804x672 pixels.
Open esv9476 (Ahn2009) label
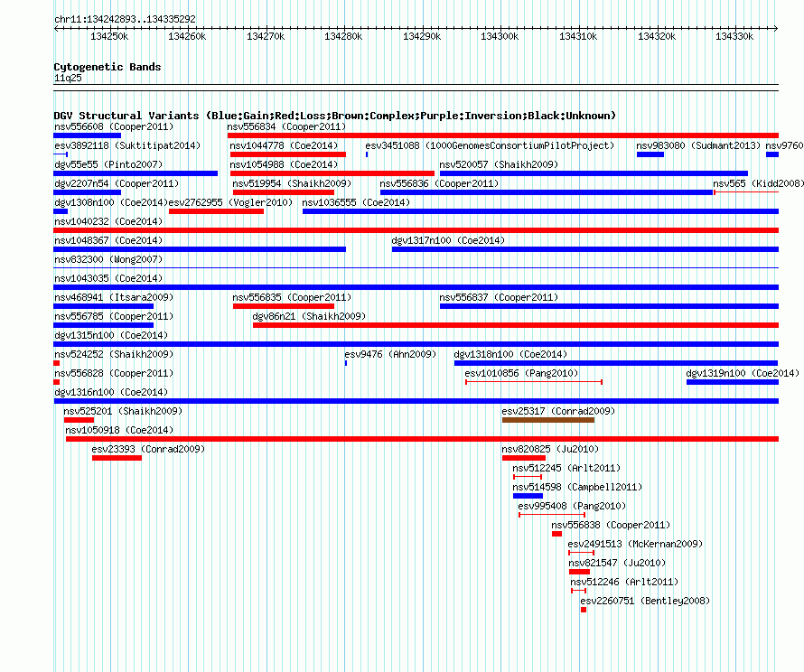pyautogui.click(x=390, y=354)
